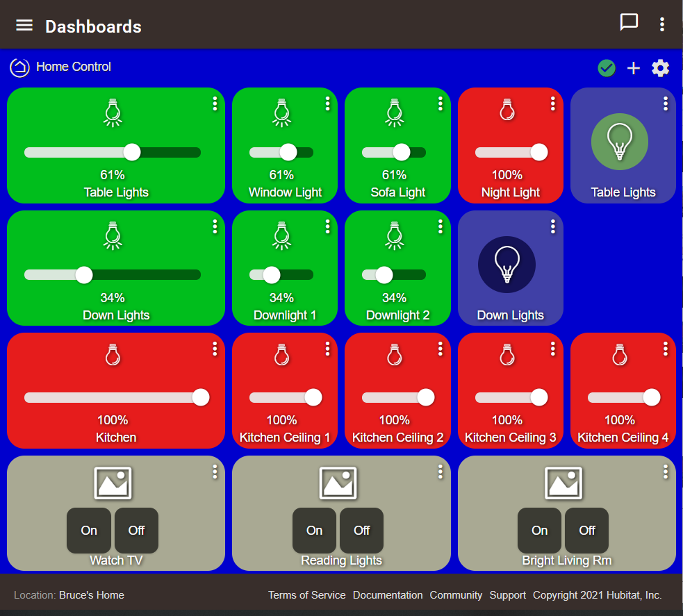Viewport: 683px width, 616px height.
Task: Click the Kitchen Ceiling 4 bulb icon
Action: tap(619, 355)
